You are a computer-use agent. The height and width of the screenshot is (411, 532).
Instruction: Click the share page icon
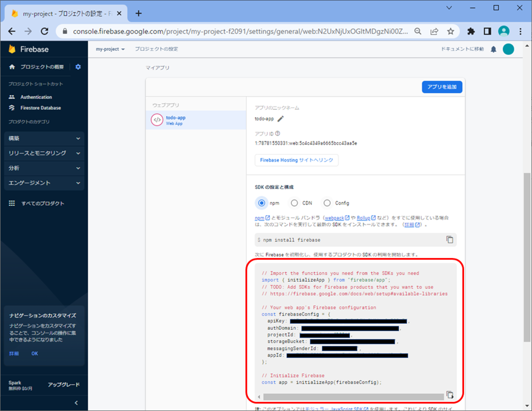pos(434,31)
